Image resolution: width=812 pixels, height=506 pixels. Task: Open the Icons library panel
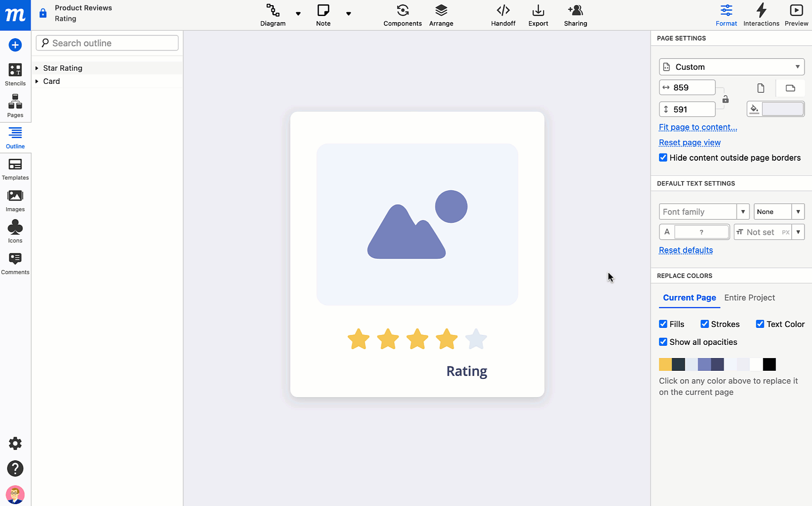[x=15, y=232]
